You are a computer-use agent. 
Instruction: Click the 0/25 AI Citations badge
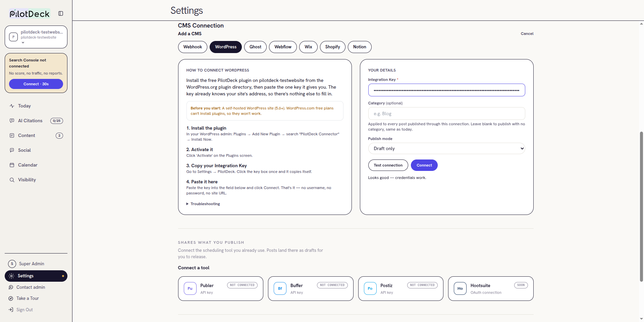point(57,121)
